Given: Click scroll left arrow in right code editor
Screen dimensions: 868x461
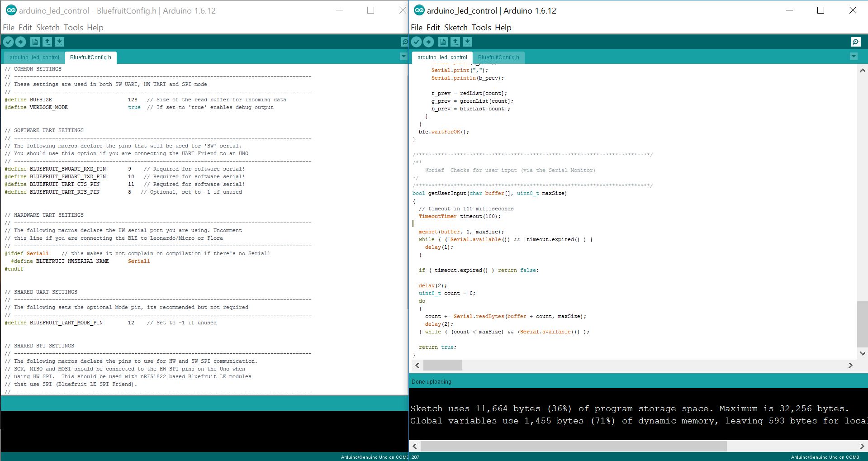Looking at the screenshot, I should click(417, 365).
